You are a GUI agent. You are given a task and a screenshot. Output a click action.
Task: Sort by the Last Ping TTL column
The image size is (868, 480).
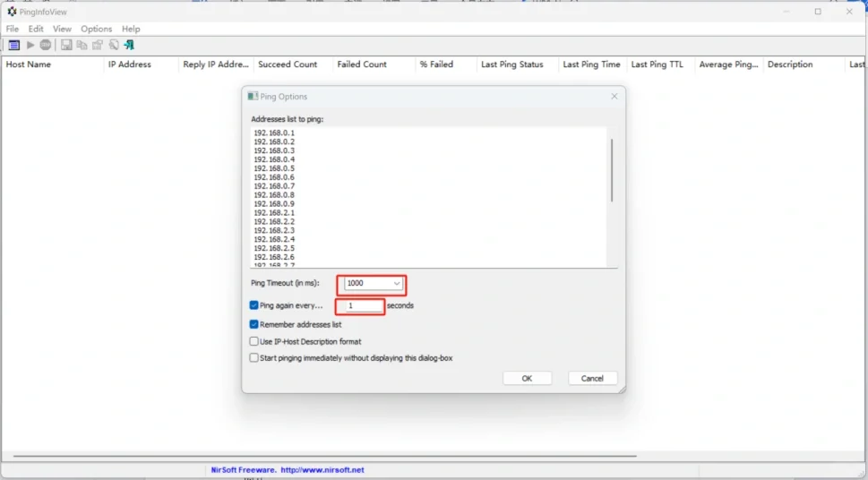tap(660, 64)
